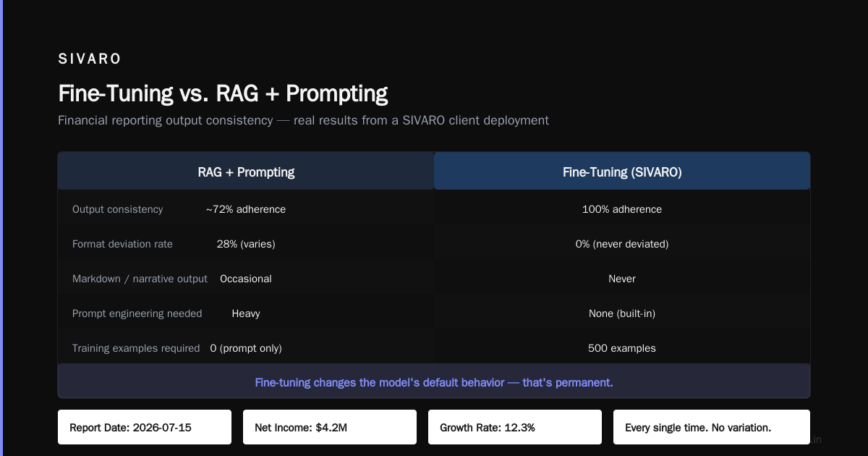The width and height of the screenshot is (868, 456).
Task: Click the 'Prompt engineering needed' row label
Action: click(x=137, y=313)
